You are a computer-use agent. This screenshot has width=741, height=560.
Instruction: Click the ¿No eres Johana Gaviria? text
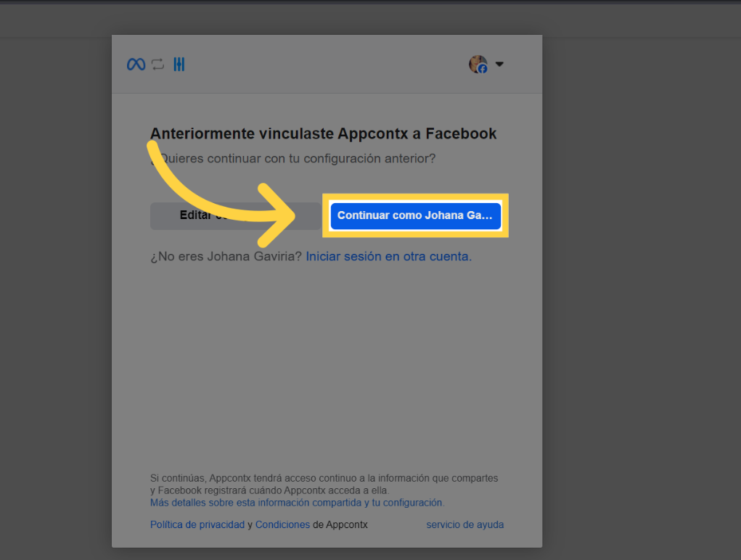pos(226,256)
